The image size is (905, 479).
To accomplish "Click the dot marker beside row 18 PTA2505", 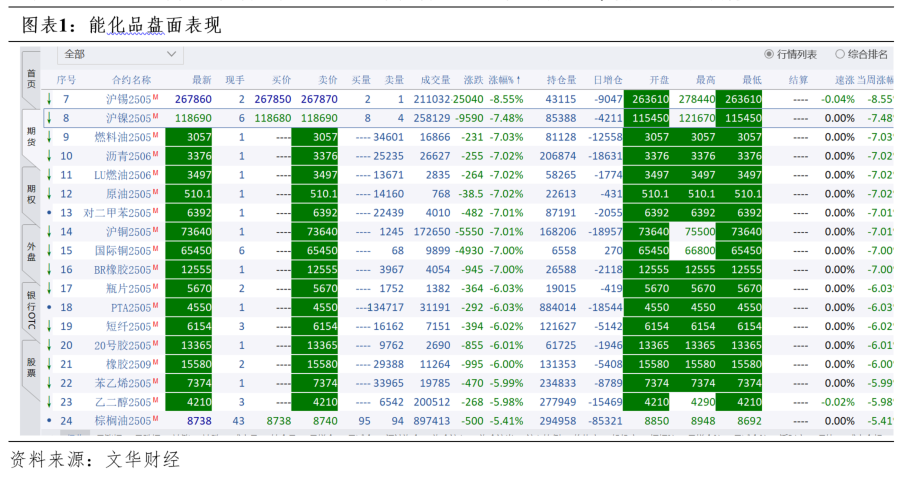I will (48, 308).
